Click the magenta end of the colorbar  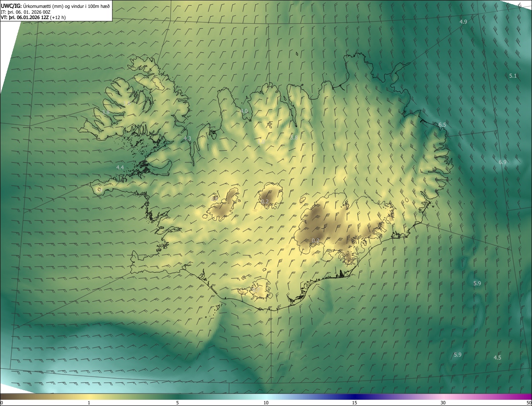click(525, 397)
